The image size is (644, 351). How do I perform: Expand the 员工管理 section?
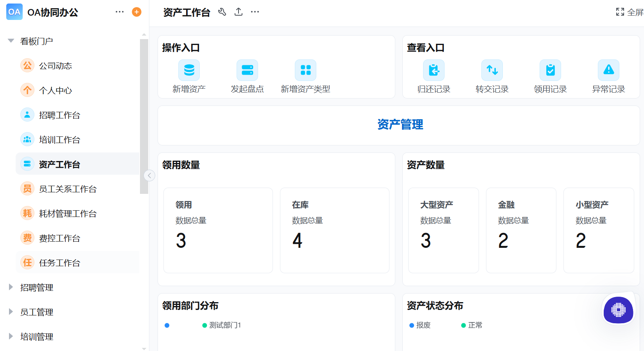(x=11, y=312)
